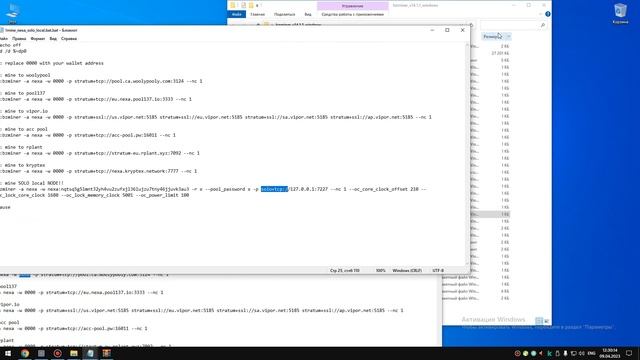Click the ':: mine to woolypool' comment line

click(25, 76)
